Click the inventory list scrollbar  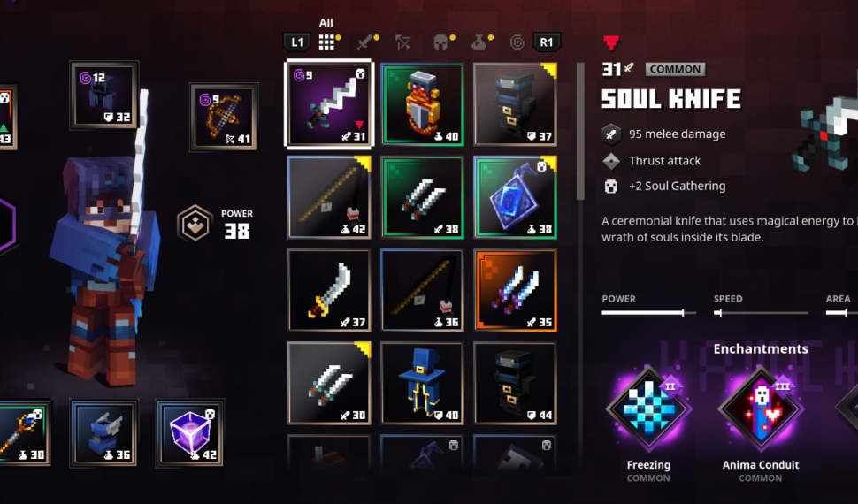coord(580,132)
